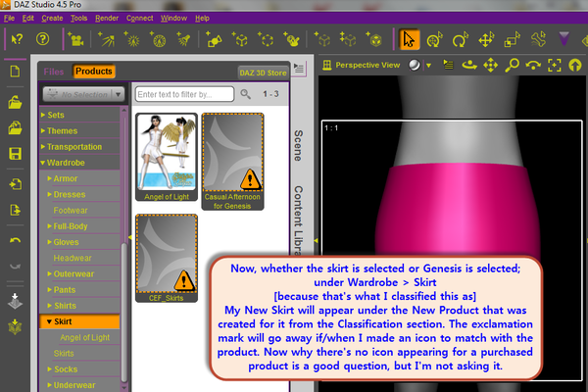The height and width of the screenshot is (392, 588).
Task: Orbit the viewport camera
Action: (x=469, y=65)
